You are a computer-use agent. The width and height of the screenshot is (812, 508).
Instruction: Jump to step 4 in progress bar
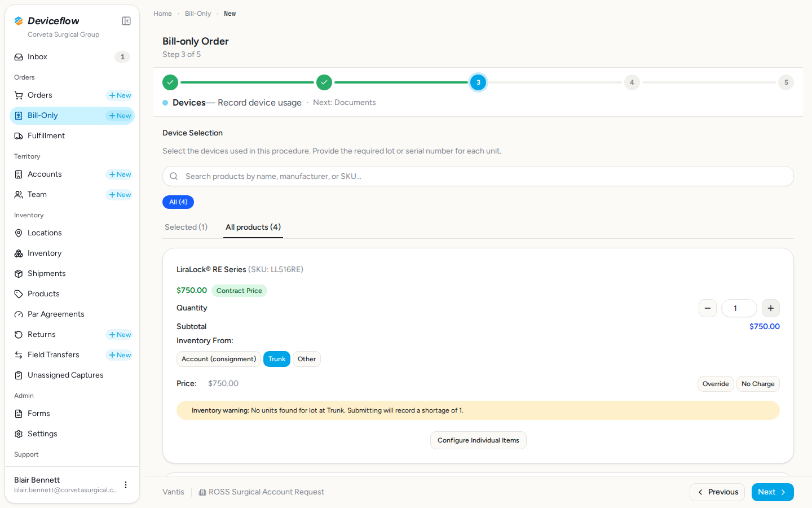(x=632, y=82)
